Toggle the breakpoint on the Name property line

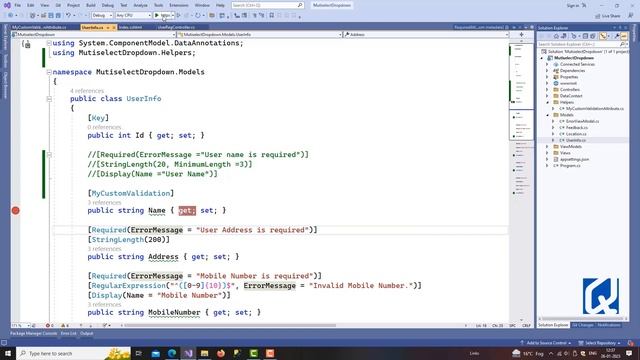16,211
